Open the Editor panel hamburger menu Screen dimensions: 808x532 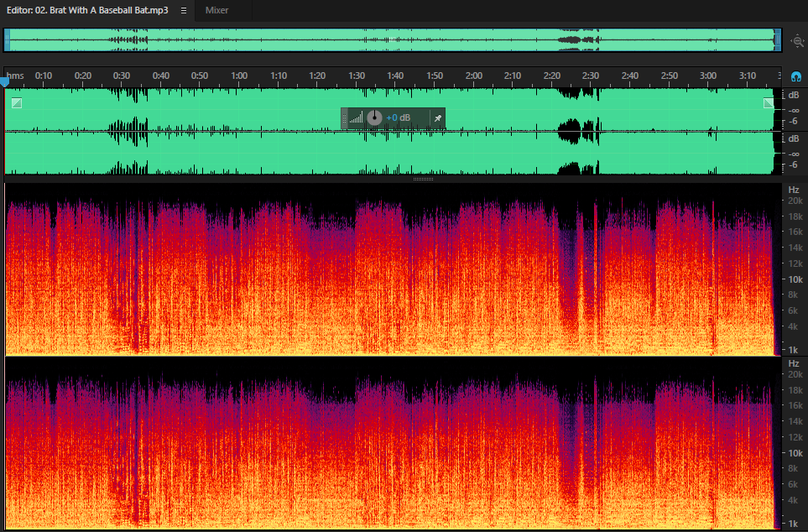click(184, 10)
